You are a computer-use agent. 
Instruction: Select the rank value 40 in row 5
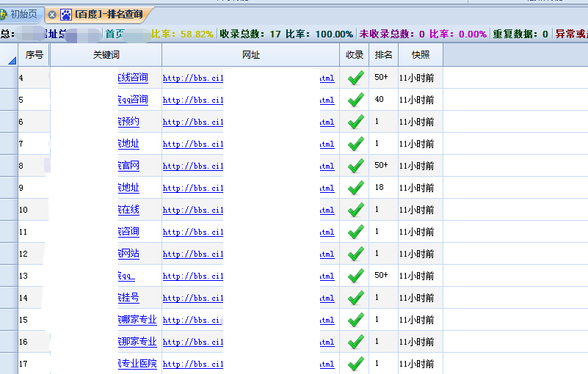click(379, 99)
